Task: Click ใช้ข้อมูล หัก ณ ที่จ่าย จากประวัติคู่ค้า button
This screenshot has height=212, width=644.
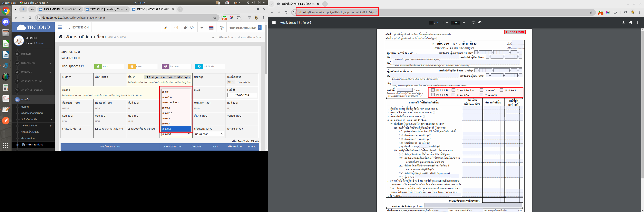Action: tap(168, 77)
